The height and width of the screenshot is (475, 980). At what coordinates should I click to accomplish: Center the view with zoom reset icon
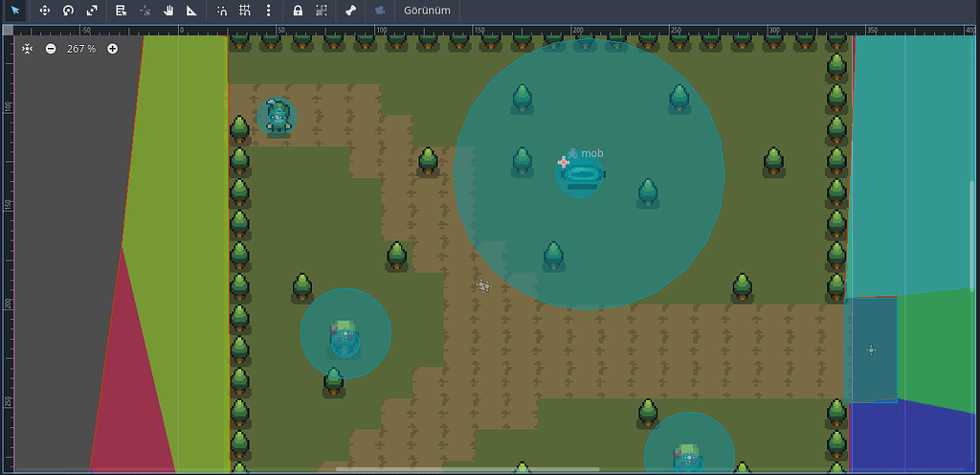27,49
